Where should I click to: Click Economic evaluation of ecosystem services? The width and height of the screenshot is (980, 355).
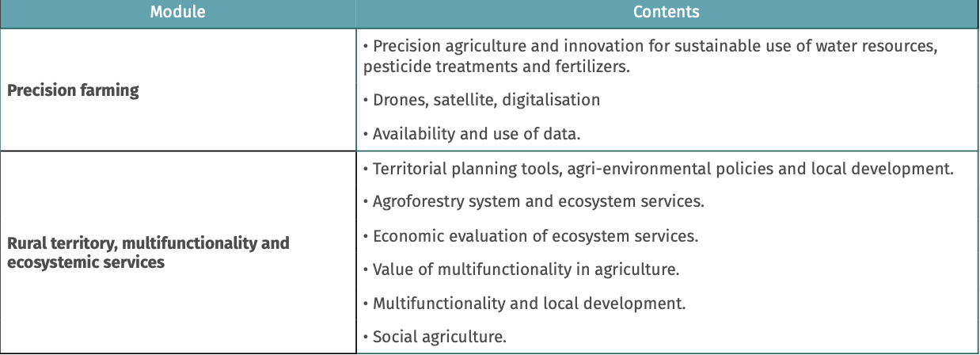tap(531, 236)
